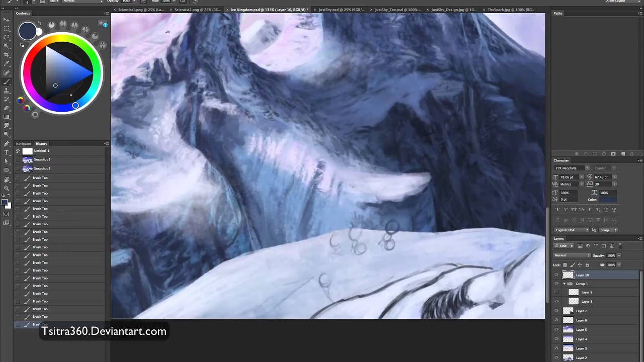644x362 pixels.
Task: Select the Healing Brush tool
Action: (x=7, y=73)
